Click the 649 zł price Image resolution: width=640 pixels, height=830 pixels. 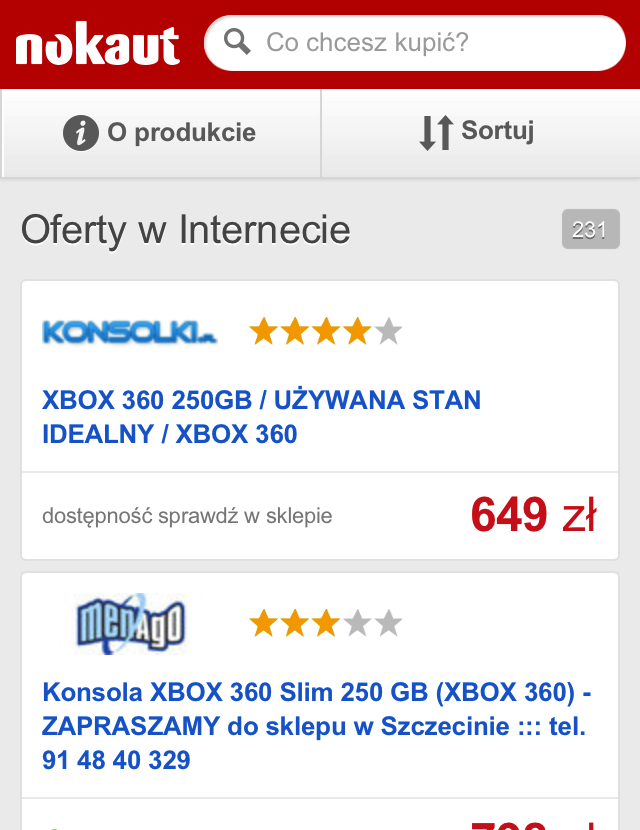(x=533, y=515)
